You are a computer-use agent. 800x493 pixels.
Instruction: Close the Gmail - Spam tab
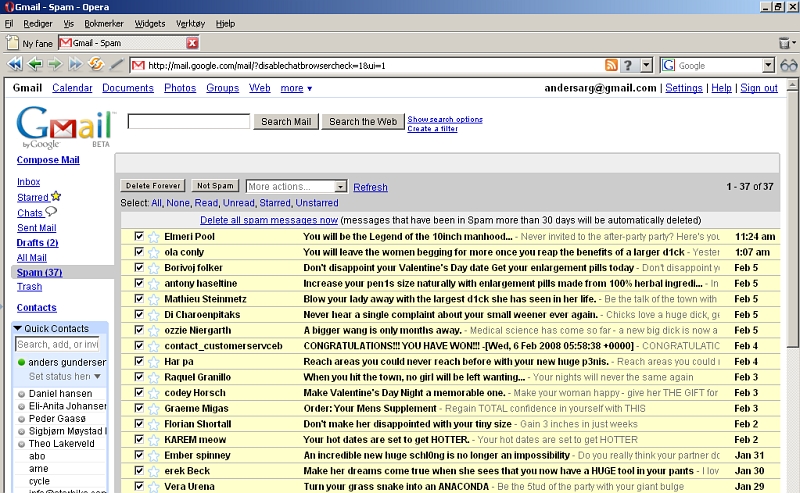192,43
